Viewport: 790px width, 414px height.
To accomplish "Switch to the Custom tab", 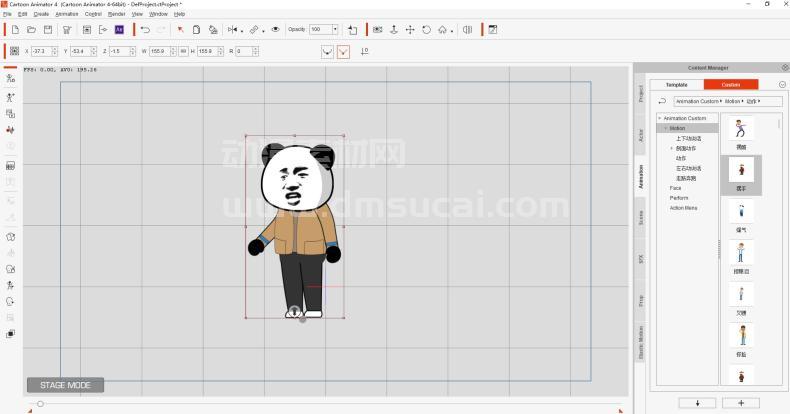I will [731, 85].
